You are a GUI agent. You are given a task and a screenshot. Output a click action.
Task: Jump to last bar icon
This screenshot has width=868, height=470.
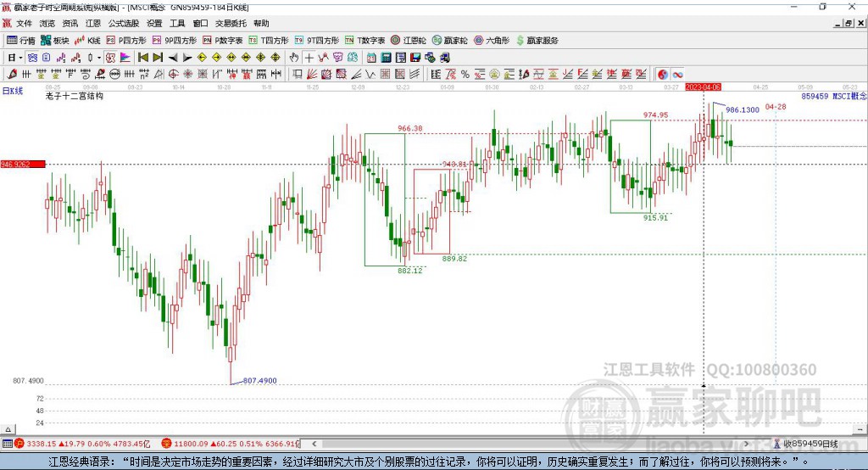(158, 58)
